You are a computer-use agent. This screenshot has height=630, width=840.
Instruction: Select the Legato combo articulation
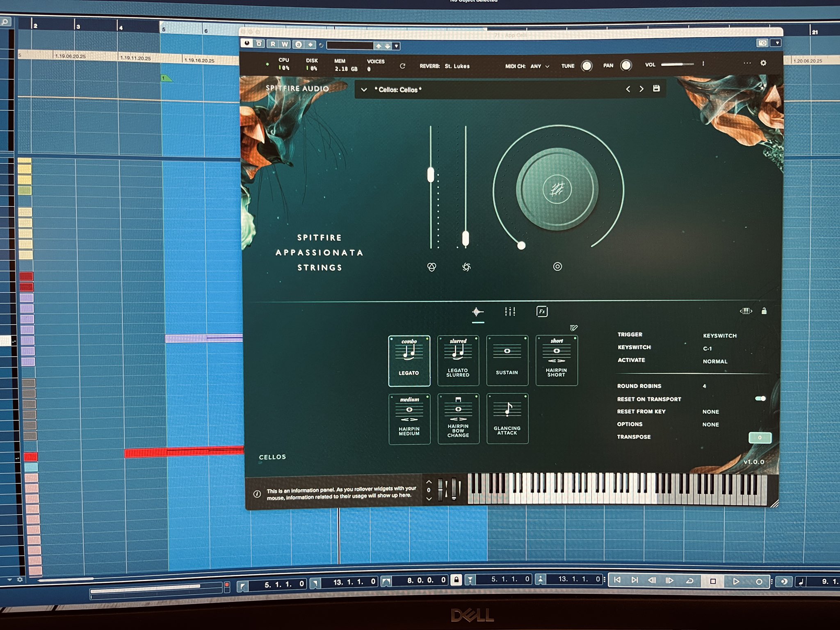409,361
